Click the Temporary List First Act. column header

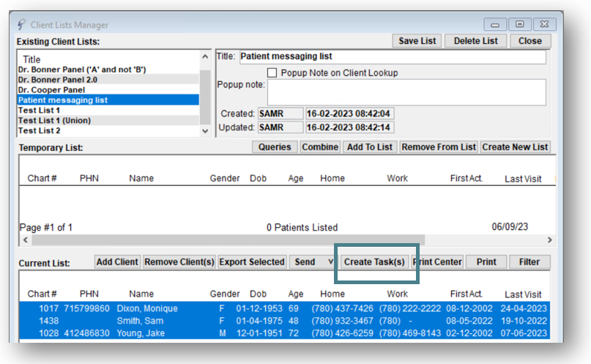coord(467,178)
